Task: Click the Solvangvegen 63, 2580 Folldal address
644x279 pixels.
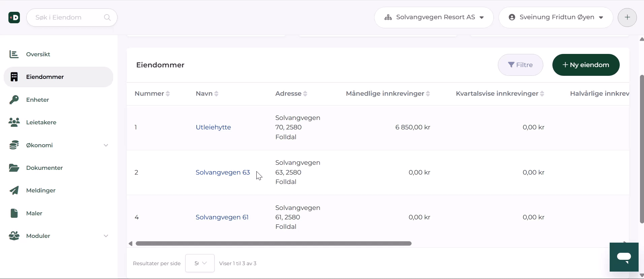Action: click(298, 172)
